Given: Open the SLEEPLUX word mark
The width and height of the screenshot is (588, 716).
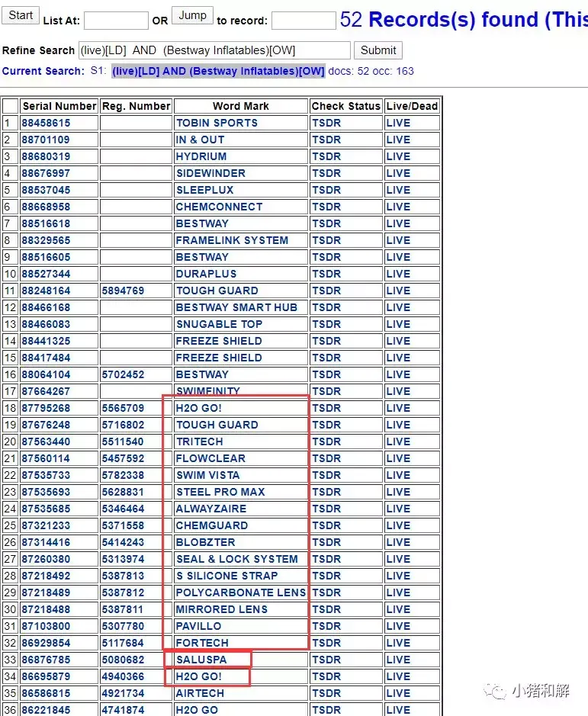Looking at the screenshot, I should pyautogui.click(x=204, y=190).
